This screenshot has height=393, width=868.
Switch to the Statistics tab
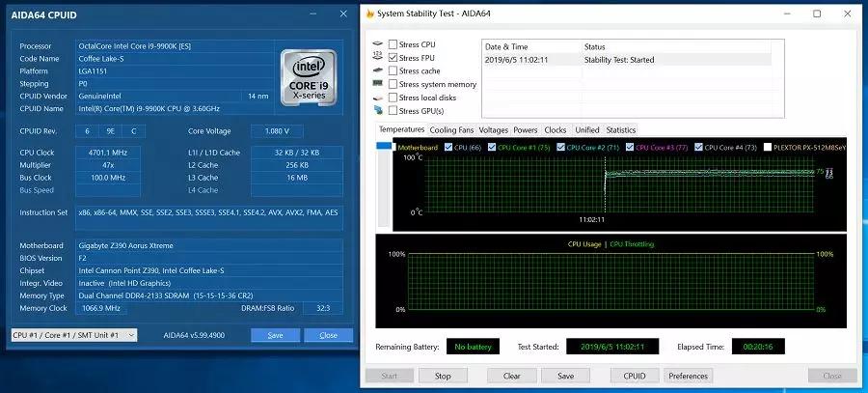[x=620, y=129]
